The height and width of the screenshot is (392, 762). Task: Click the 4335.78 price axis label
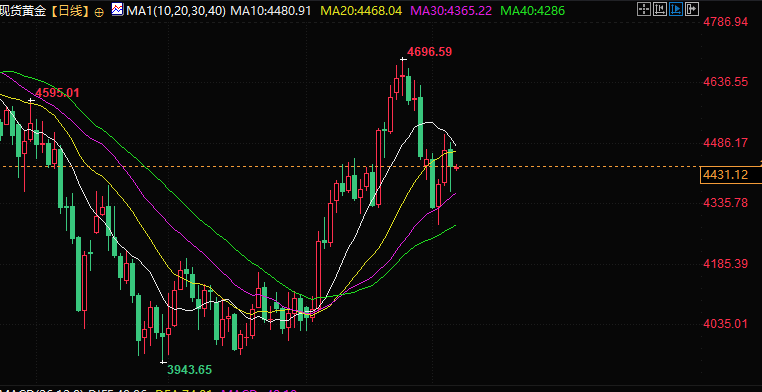726,203
